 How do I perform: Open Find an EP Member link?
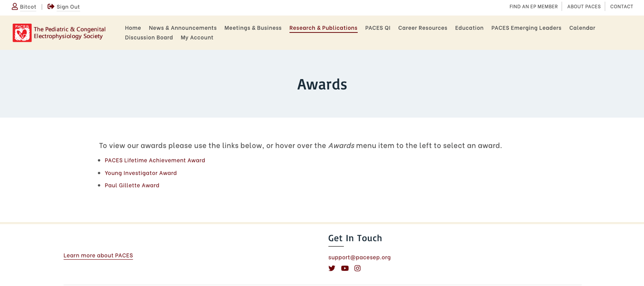click(533, 6)
